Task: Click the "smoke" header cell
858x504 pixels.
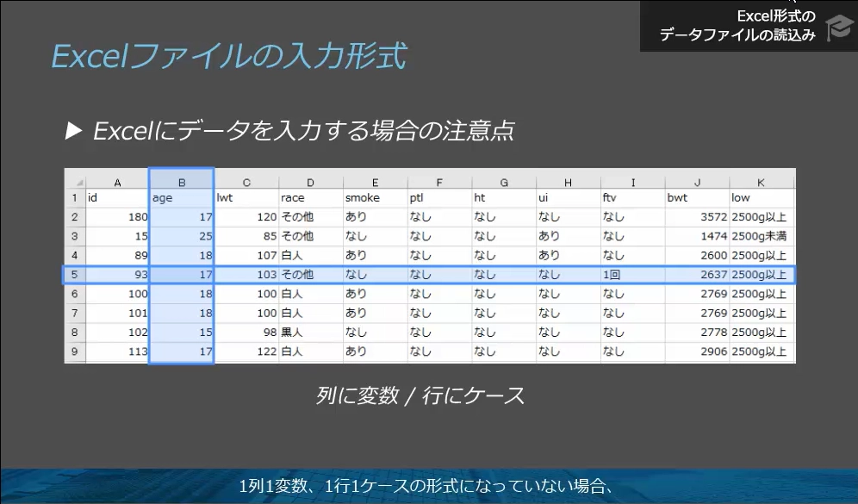Action: pyautogui.click(x=363, y=197)
